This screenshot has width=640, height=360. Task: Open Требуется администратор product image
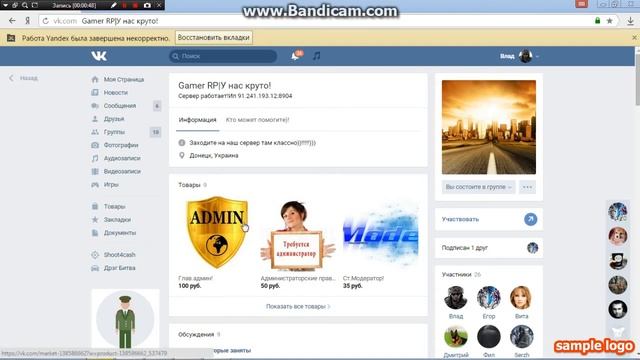(298, 236)
